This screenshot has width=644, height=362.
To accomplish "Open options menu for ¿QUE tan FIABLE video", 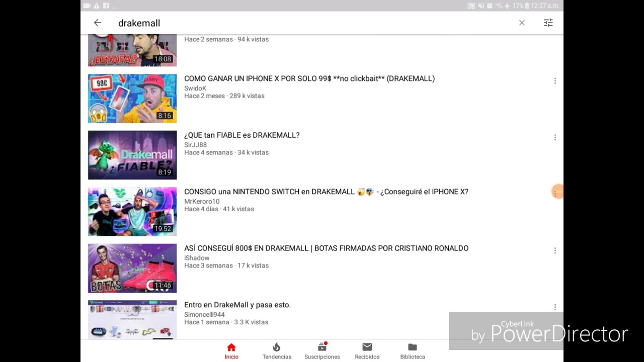I will pyautogui.click(x=555, y=137).
